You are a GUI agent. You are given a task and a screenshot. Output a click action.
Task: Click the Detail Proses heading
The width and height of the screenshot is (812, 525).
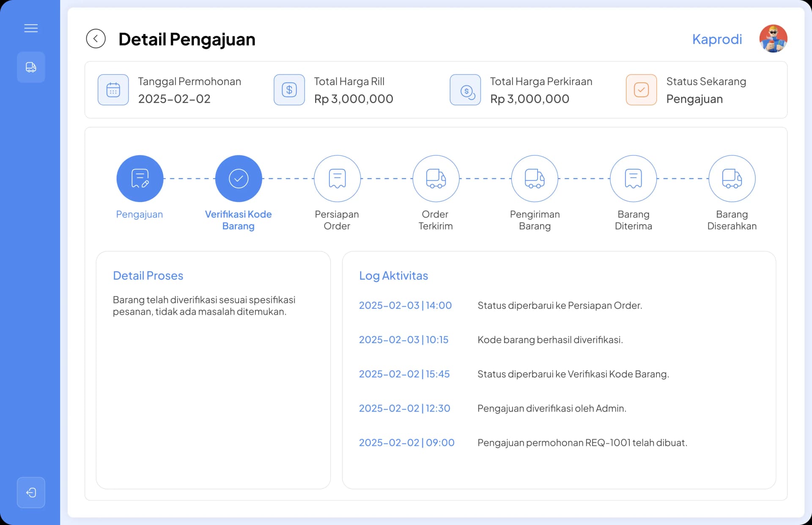click(x=148, y=276)
